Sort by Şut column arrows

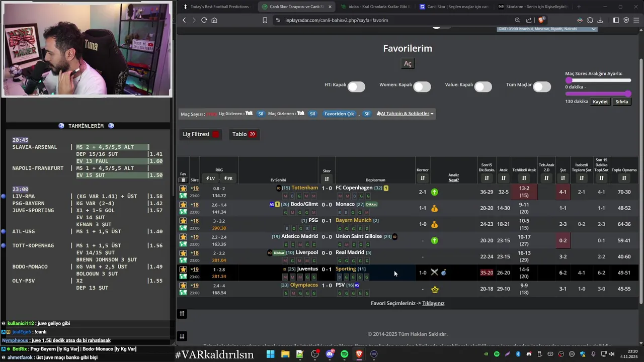pyautogui.click(x=563, y=178)
